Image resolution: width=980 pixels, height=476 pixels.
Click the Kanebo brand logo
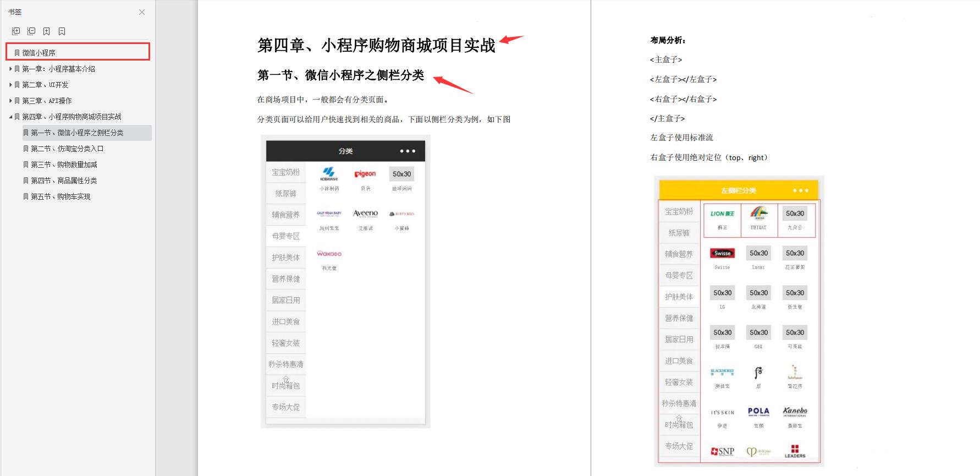tap(795, 412)
